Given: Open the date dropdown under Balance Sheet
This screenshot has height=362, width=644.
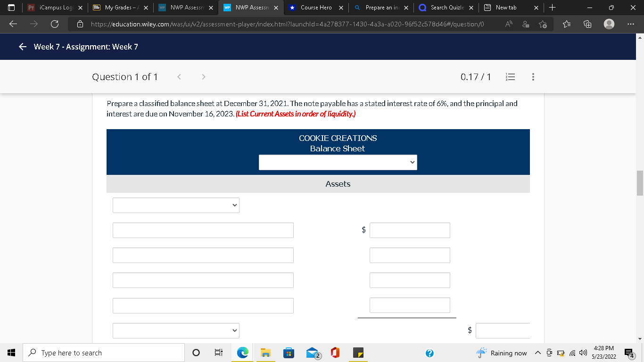Looking at the screenshot, I should point(338,162).
